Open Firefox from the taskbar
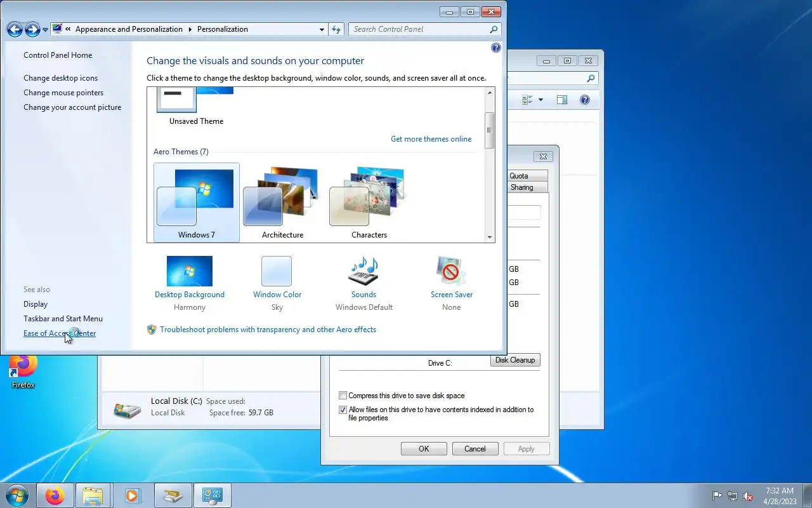812x508 pixels. coord(55,495)
